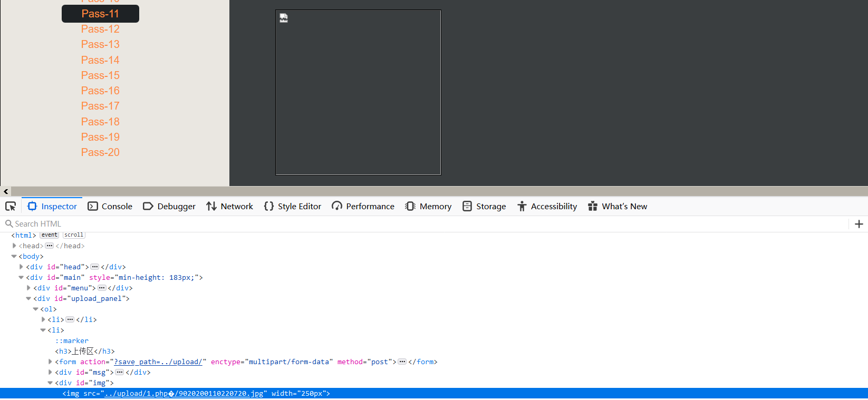This screenshot has width=868, height=400.
Task: Collapse the div id="main" node
Action: point(21,277)
